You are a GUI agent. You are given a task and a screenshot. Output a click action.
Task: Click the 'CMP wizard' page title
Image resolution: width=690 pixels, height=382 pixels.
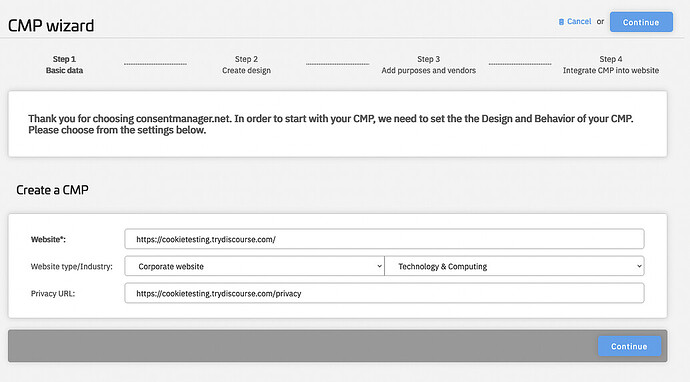pos(51,26)
